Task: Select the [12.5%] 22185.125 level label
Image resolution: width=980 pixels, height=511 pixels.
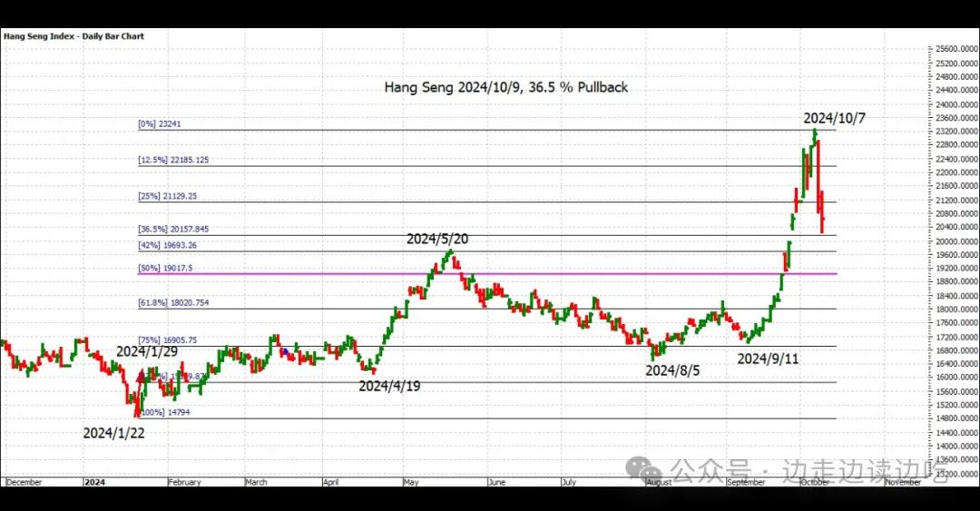Action: pos(173,160)
